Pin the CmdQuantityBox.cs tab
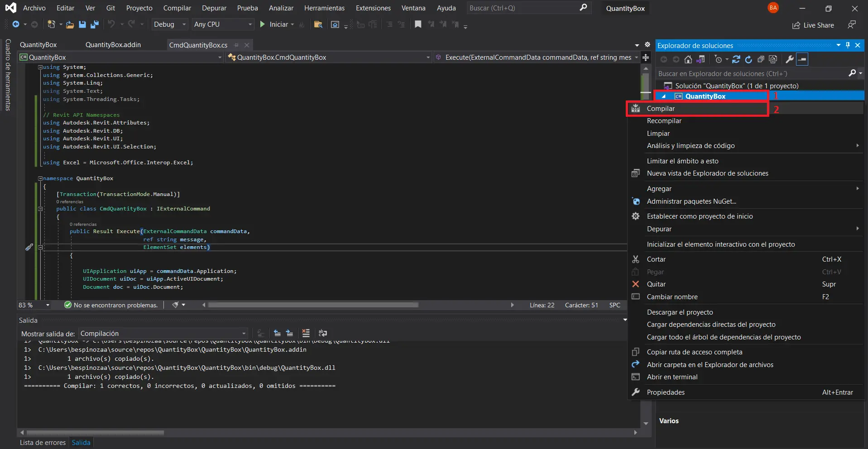Image resolution: width=868 pixels, height=449 pixels. (x=236, y=45)
